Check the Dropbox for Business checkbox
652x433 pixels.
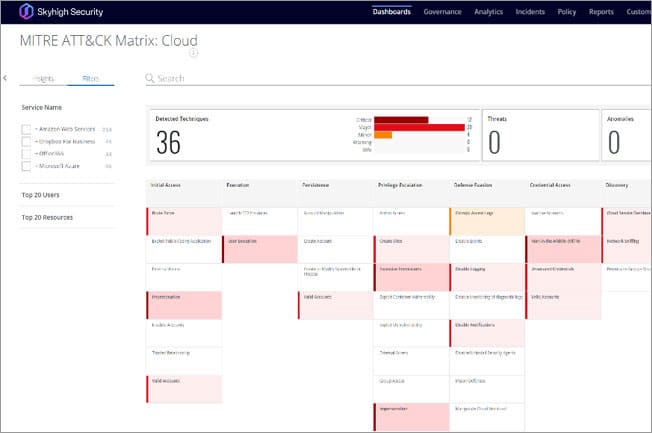click(x=27, y=142)
